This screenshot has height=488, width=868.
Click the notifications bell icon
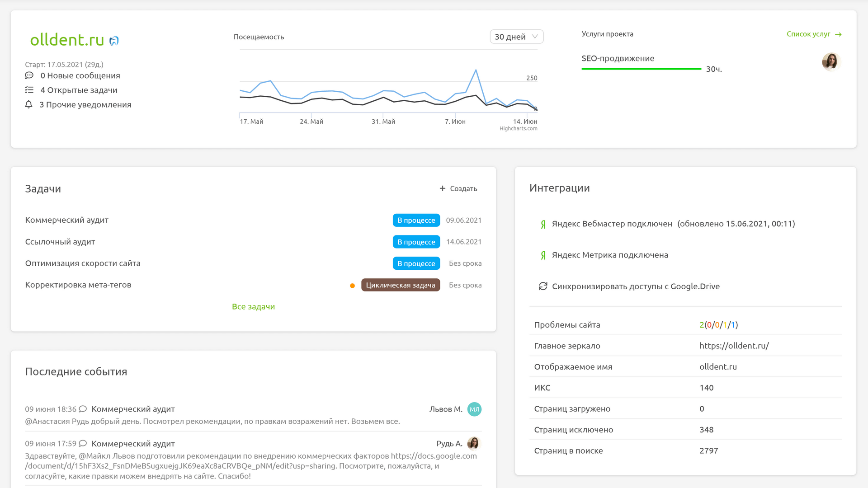[28, 104]
